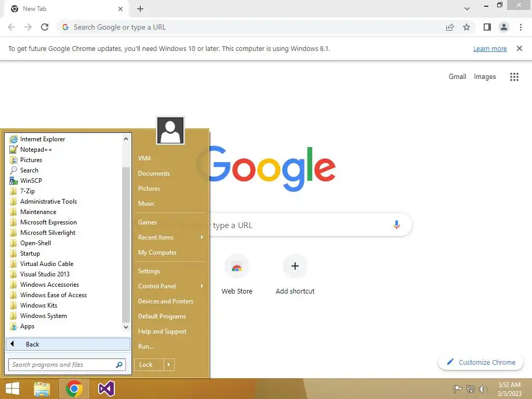Open Default Programs
Viewport: 532px width, 399px height.
(162, 316)
